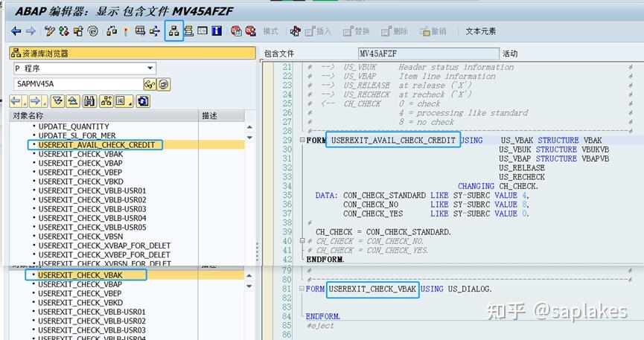Open the Other Object icon
This screenshot has height=340, width=644.
pos(78,31)
